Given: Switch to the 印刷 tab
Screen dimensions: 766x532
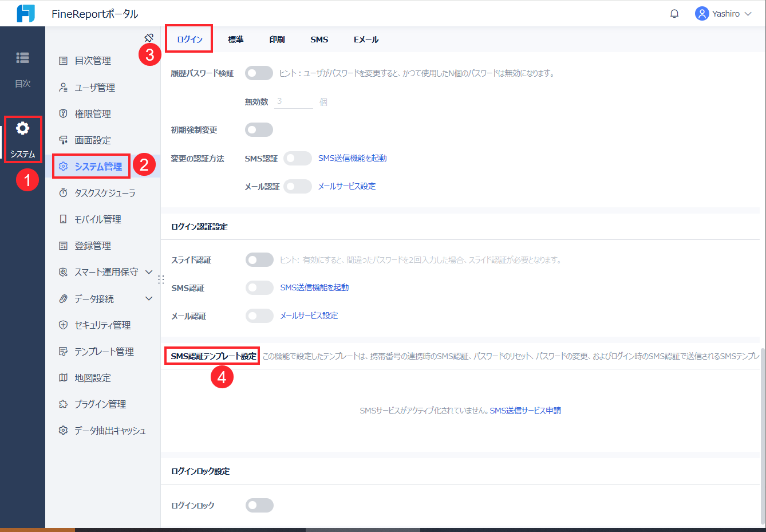Looking at the screenshot, I should [x=277, y=40].
